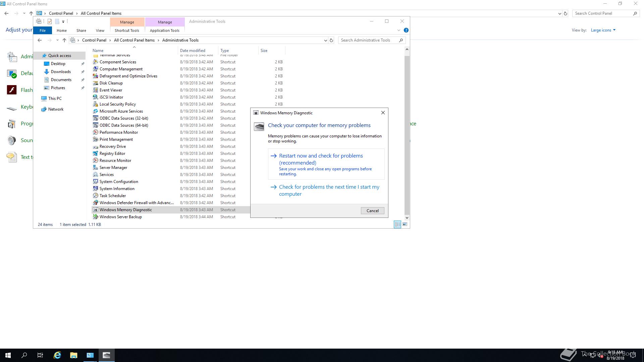644x362 pixels.
Task: Select Resource Monitor icon
Action: pyautogui.click(x=96, y=161)
